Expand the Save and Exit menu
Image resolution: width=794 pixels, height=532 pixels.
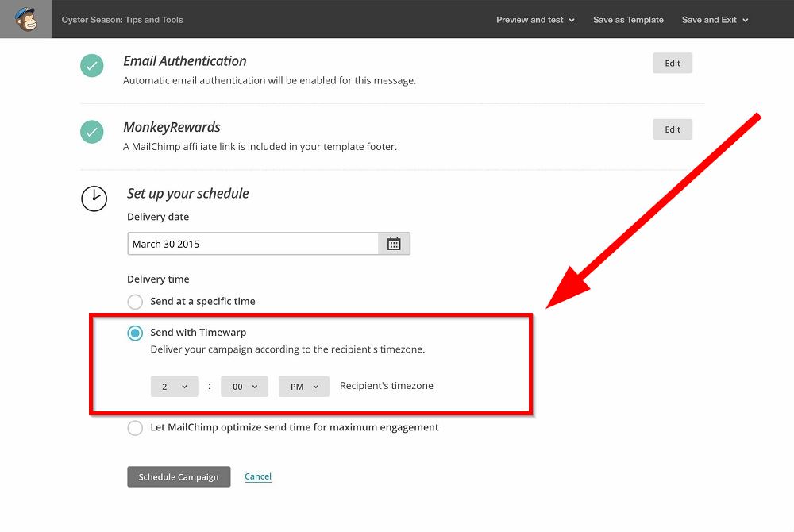click(715, 20)
